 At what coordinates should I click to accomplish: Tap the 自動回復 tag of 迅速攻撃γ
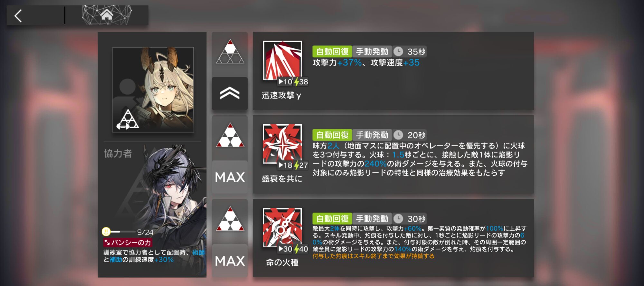332,52
